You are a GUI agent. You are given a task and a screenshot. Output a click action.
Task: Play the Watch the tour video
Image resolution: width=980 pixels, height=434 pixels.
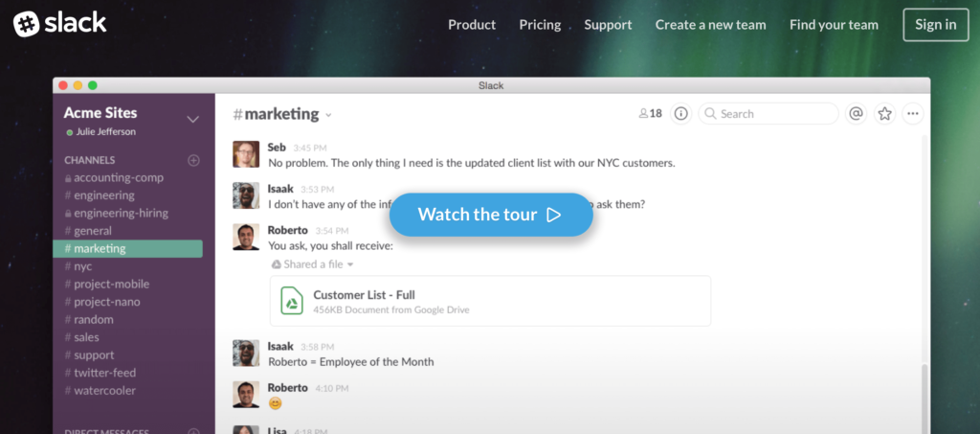(x=491, y=215)
